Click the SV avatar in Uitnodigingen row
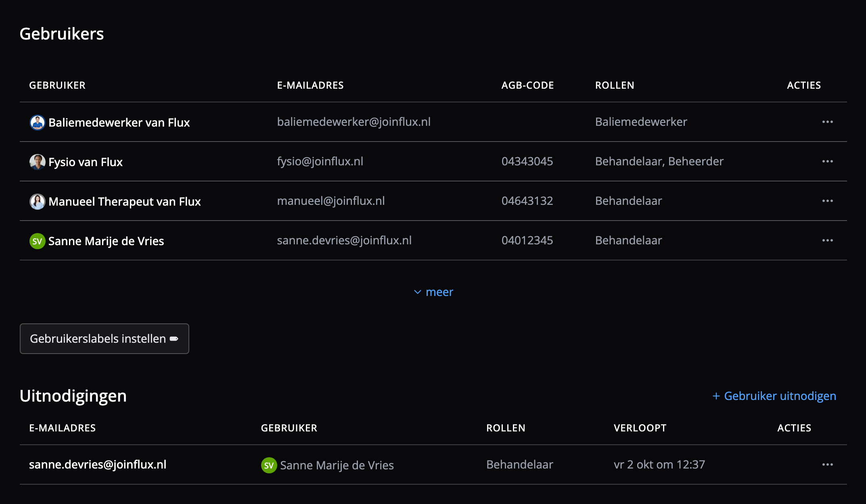Image resolution: width=866 pixels, height=504 pixels. click(x=269, y=465)
